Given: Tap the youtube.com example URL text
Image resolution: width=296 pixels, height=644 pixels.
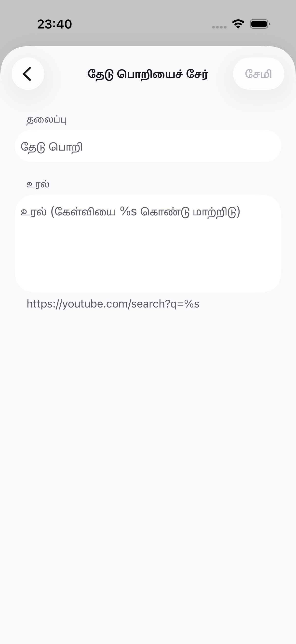Looking at the screenshot, I should coord(113,304).
